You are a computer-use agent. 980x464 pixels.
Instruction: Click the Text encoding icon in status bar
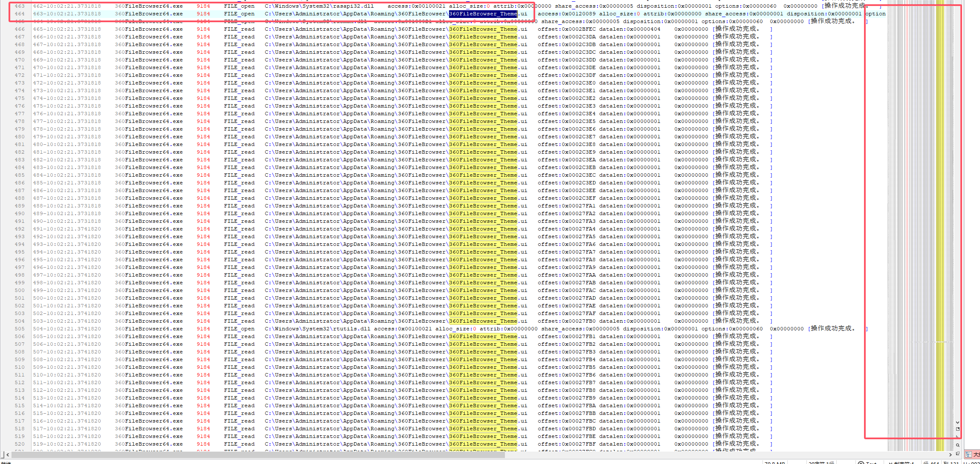coord(861,463)
